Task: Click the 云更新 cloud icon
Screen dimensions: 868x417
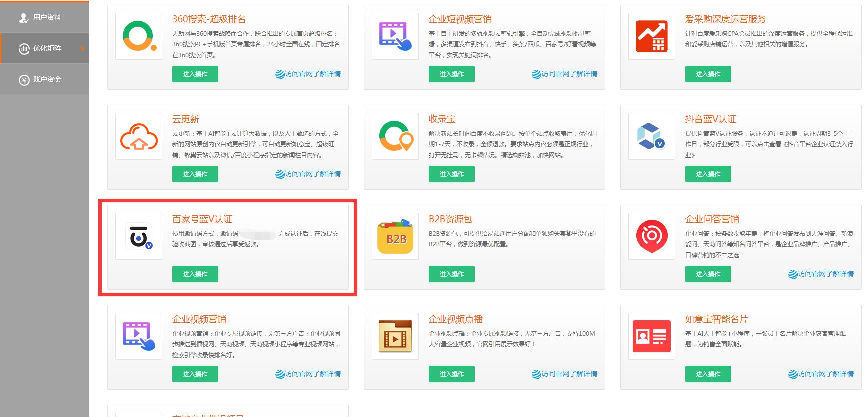Action: (139, 136)
